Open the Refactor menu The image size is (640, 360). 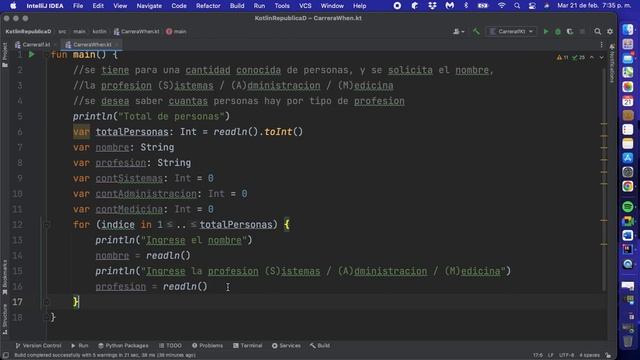click(x=208, y=6)
